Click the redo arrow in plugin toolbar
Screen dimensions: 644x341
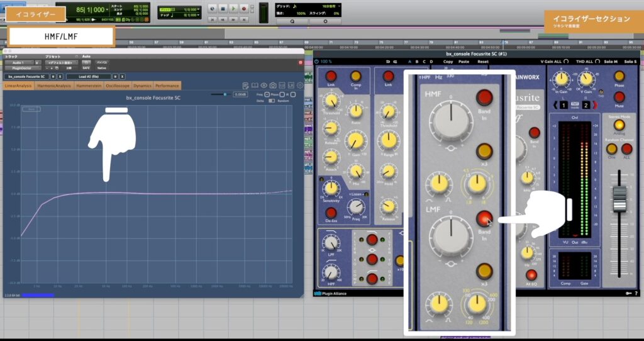(x=395, y=62)
